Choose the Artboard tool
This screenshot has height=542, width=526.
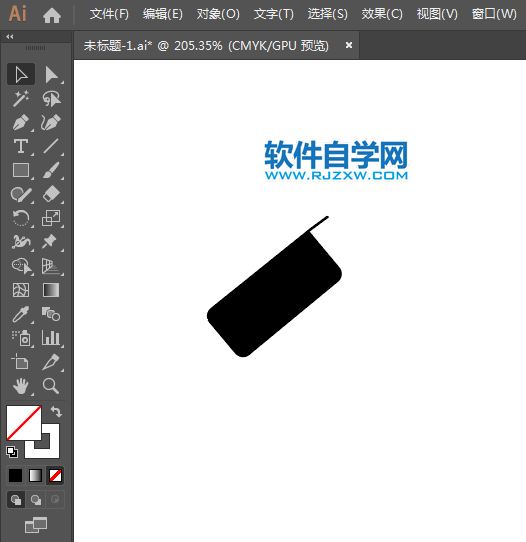tap(21, 362)
